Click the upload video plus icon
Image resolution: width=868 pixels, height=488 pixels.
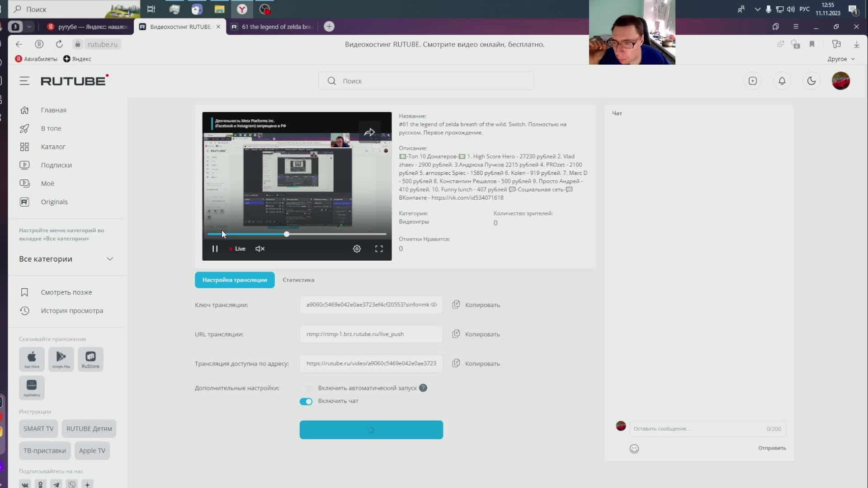753,81
